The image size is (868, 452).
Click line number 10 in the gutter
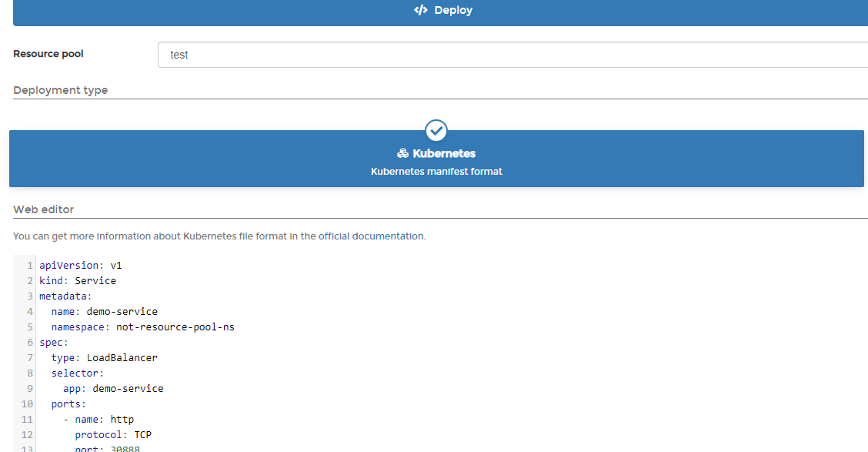(27, 404)
